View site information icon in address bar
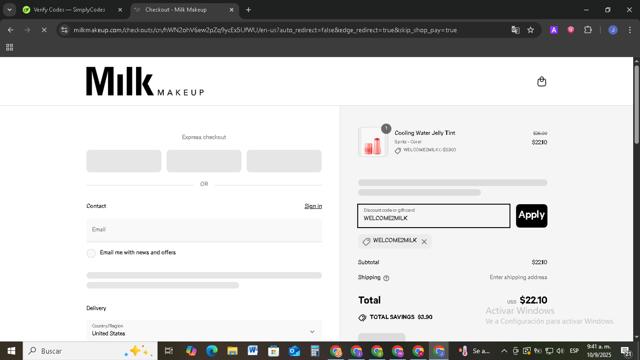The height and width of the screenshot is (360, 640). click(x=64, y=30)
